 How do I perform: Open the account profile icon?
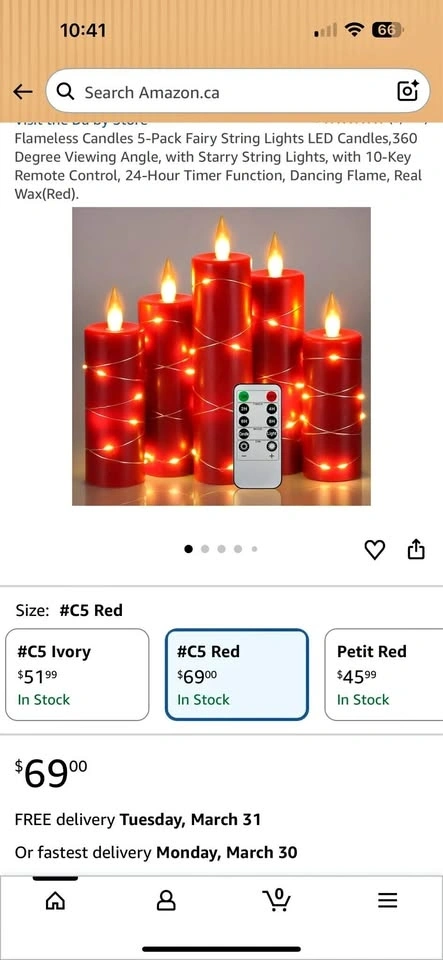[166, 900]
